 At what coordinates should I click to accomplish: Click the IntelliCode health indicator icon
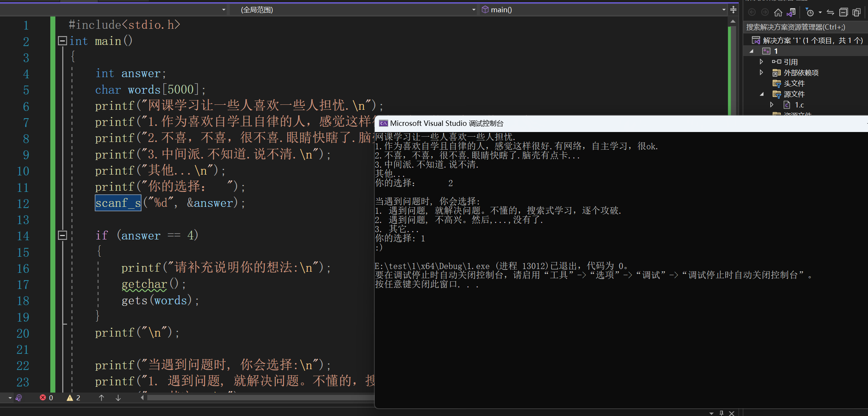(18, 398)
